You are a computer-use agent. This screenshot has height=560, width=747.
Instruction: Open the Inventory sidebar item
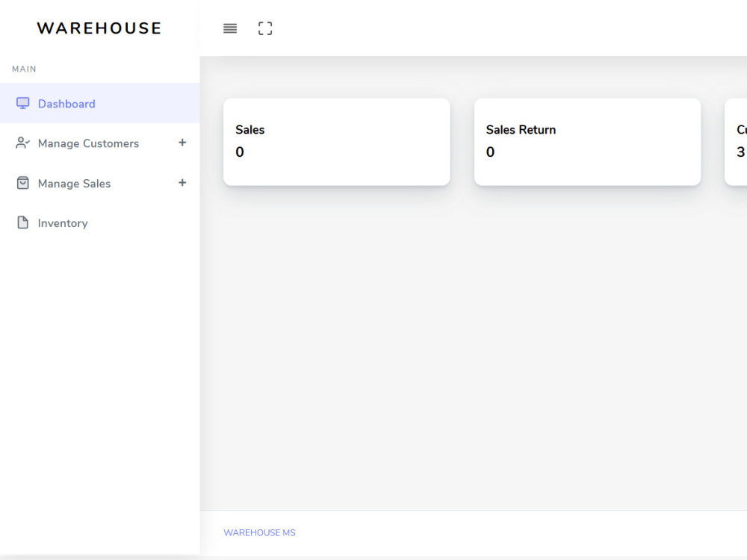(99, 223)
